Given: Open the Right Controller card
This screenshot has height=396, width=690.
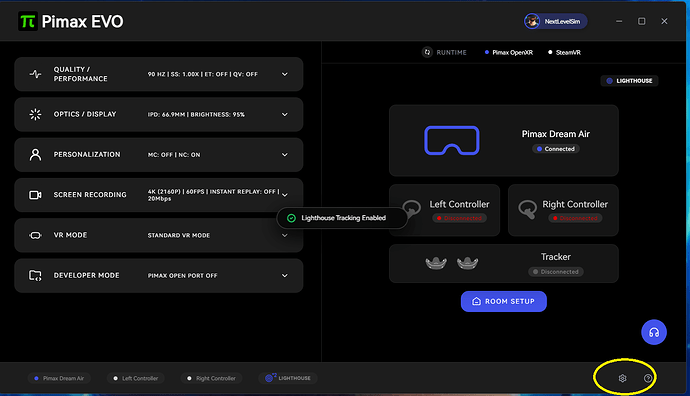Looking at the screenshot, I should 563,210.
